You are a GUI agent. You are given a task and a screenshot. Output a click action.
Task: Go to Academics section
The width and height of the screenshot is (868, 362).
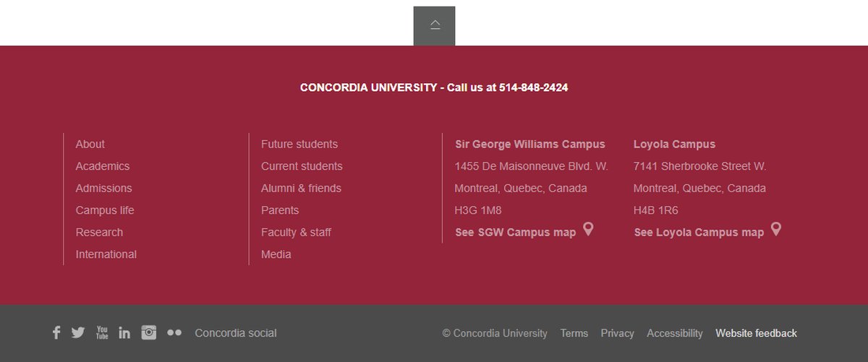103,166
